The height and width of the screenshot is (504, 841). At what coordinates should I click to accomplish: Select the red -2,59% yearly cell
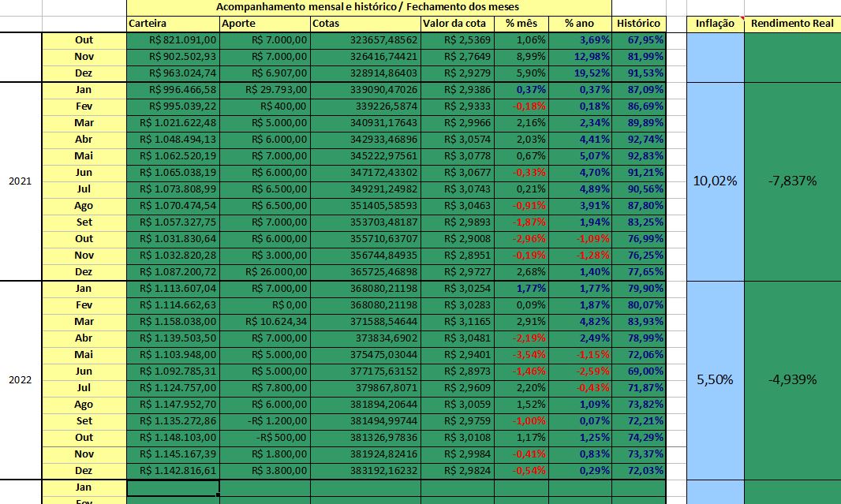pyautogui.click(x=580, y=371)
